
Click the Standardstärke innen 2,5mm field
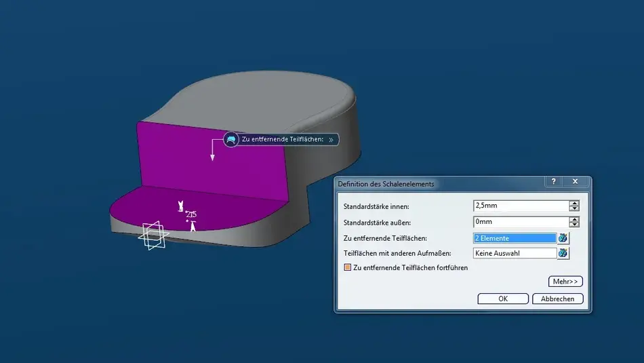[x=520, y=206]
